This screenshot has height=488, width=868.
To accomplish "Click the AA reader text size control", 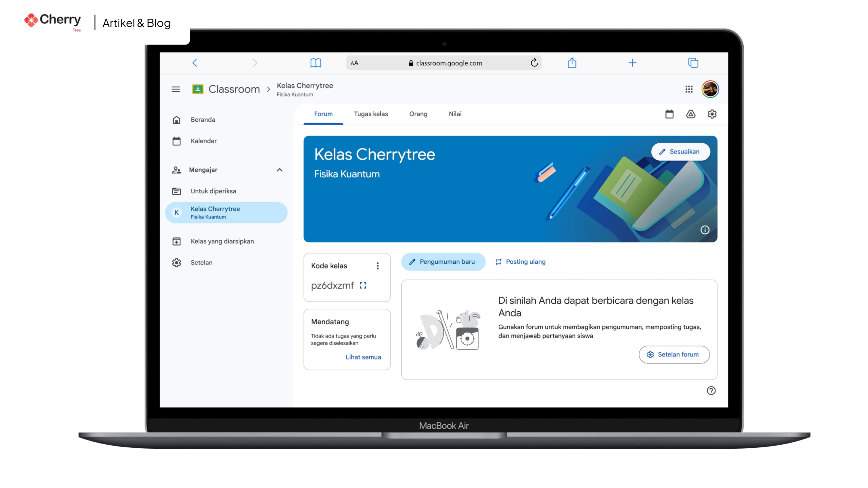I will (354, 63).
